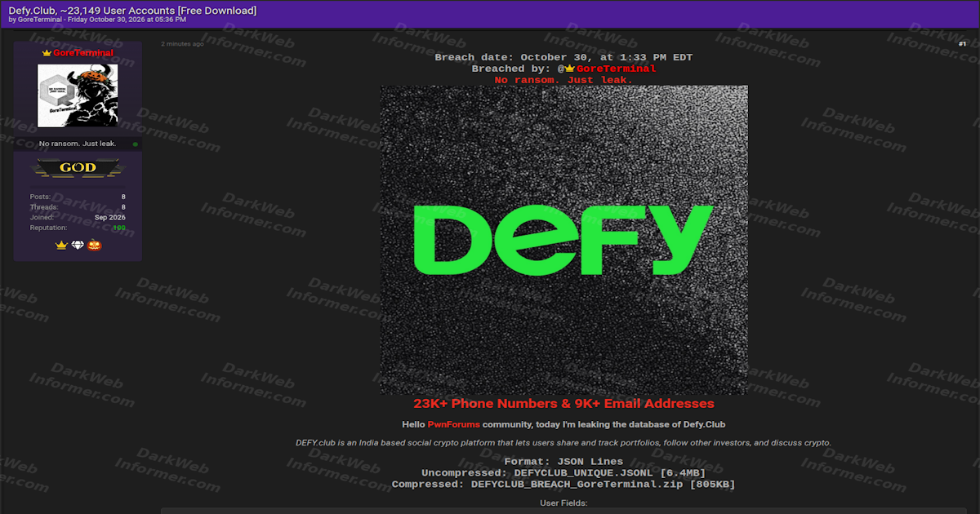This screenshot has width=980, height=514.
Task: Click the 'Compressed: DEFYCLUB_BREACH_GoreTerminal.zip' line
Action: (563, 485)
